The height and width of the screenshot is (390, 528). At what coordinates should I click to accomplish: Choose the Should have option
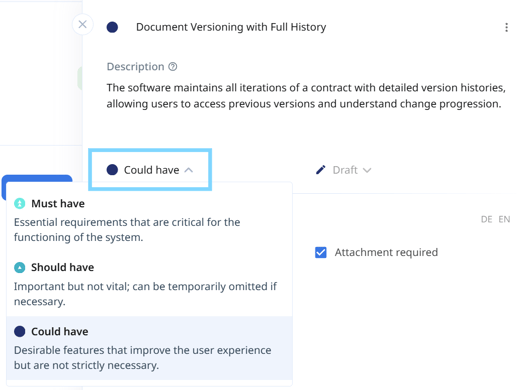tap(149, 284)
